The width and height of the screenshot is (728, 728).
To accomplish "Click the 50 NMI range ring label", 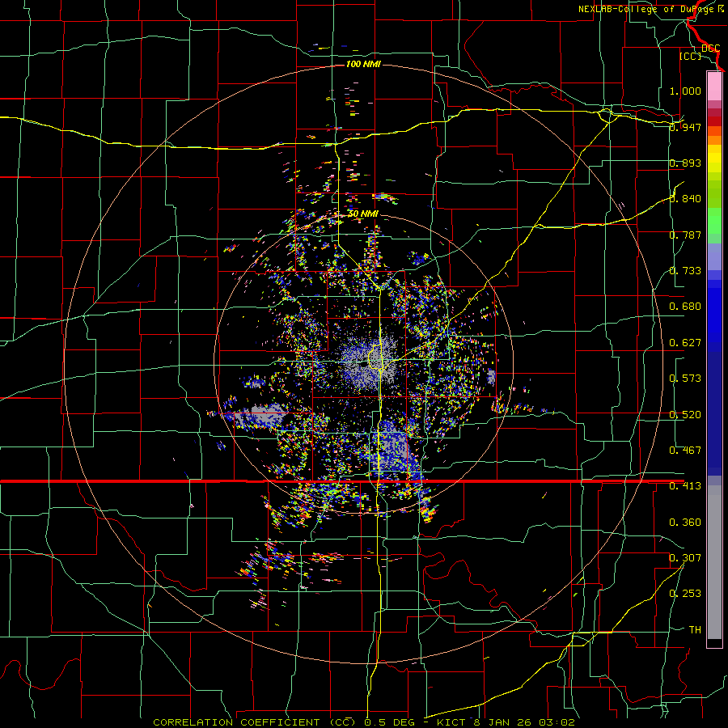I will tap(363, 214).
